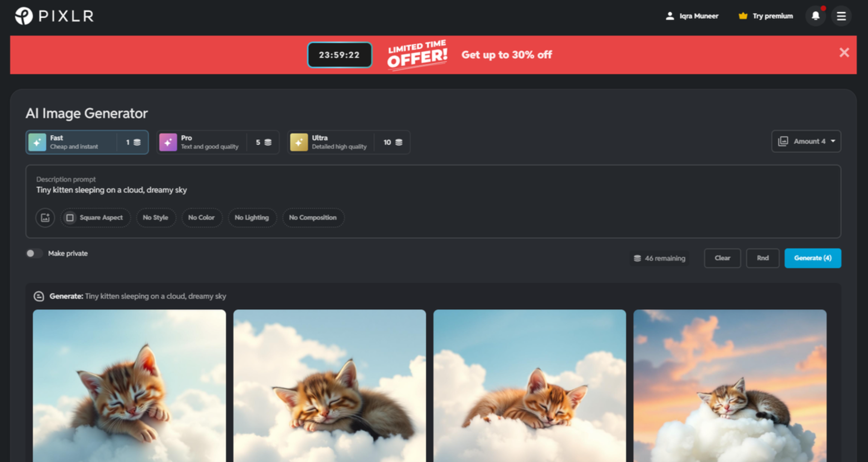The width and height of the screenshot is (868, 462).
Task: Click the Generate (4) button
Action: point(813,258)
